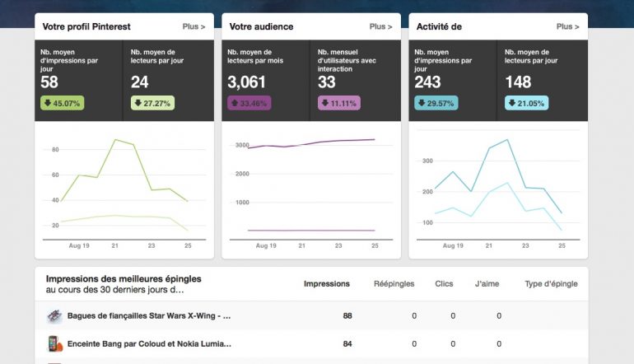Open the Enceinte Bang pin thumbnail
Image resolution: width=634 pixels, height=364 pixels.
(55, 343)
